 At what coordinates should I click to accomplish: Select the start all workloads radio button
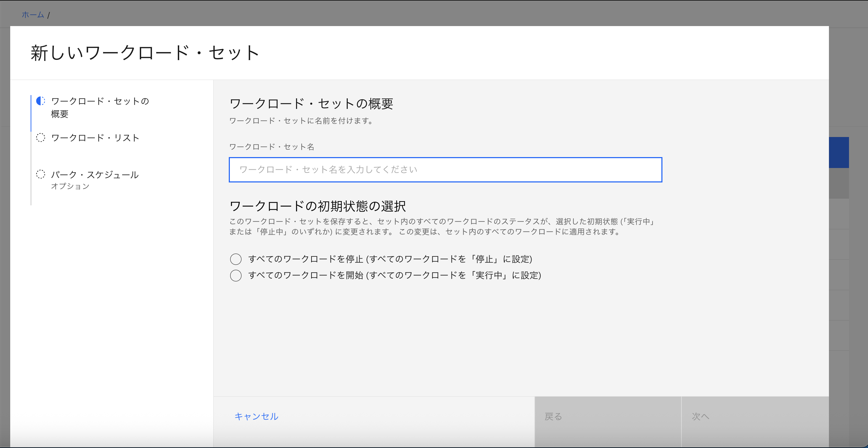click(236, 275)
